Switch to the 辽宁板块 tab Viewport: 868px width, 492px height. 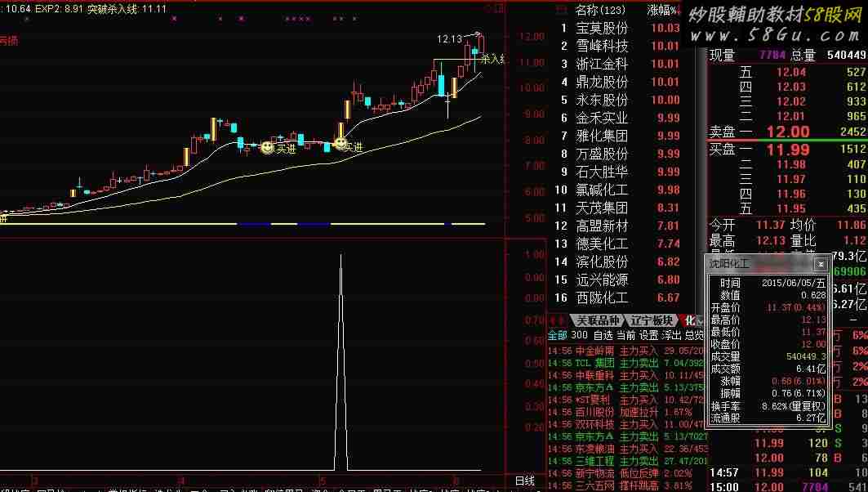coord(652,320)
